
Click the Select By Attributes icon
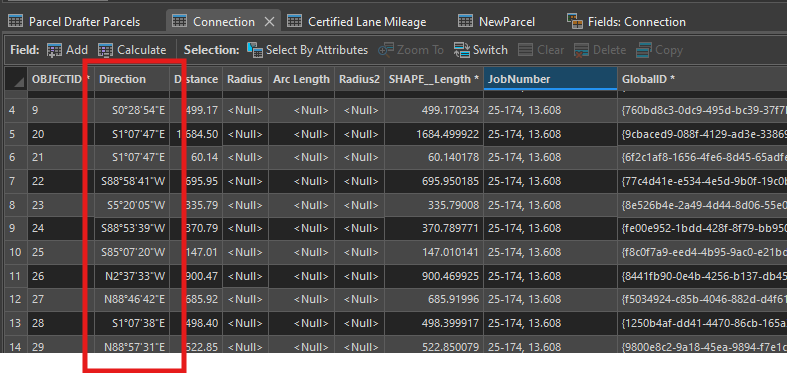pyautogui.click(x=255, y=50)
